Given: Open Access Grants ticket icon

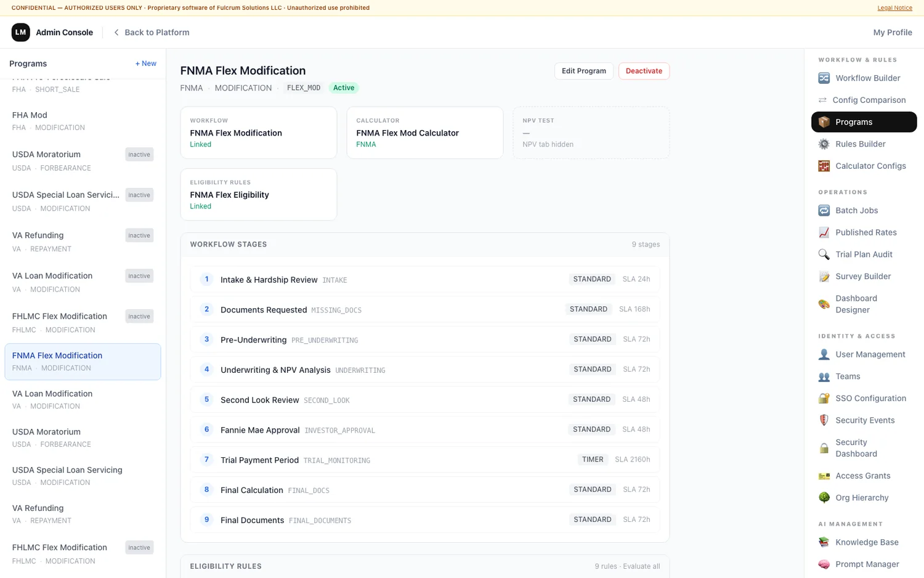Looking at the screenshot, I should pyautogui.click(x=824, y=476).
